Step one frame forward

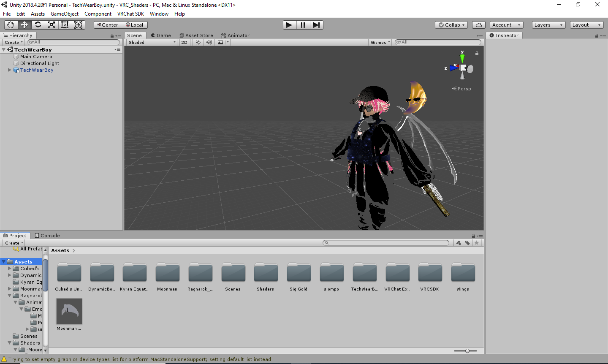[x=317, y=25]
